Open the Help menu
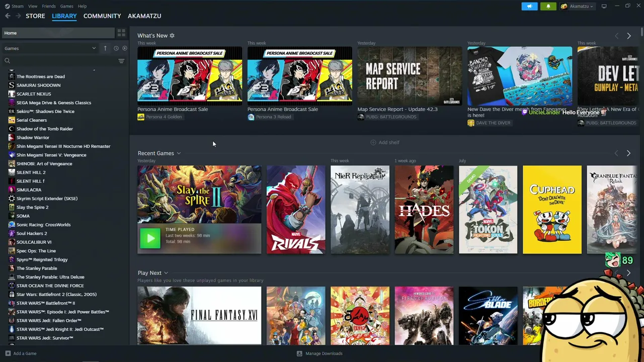This screenshot has width=644, height=362. click(x=83, y=6)
